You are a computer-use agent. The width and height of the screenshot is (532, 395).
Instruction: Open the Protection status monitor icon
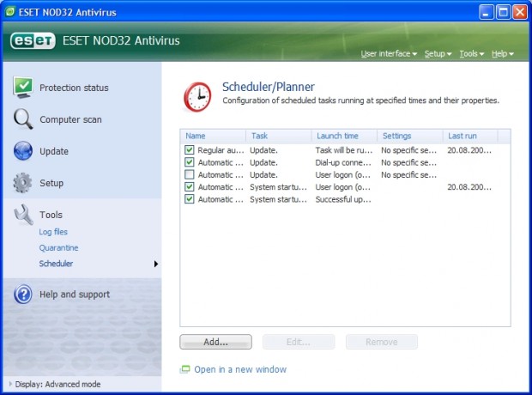tap(22, 88)
